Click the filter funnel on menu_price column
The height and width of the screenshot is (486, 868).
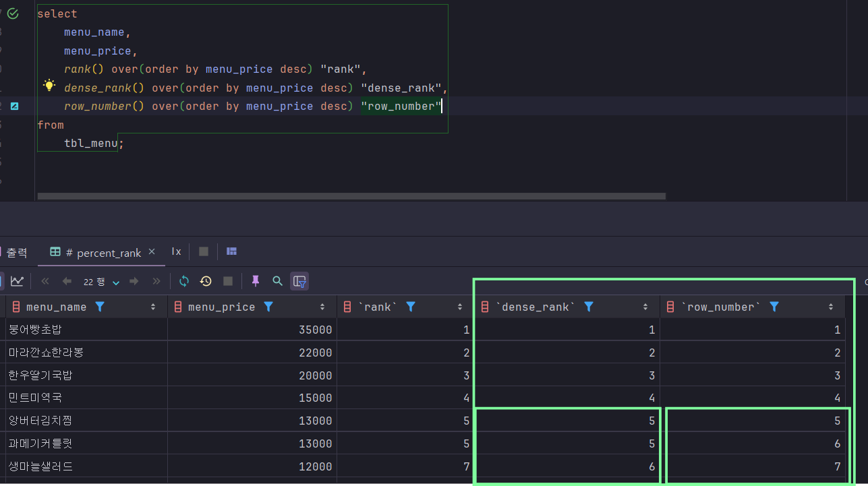coord(268,307)
